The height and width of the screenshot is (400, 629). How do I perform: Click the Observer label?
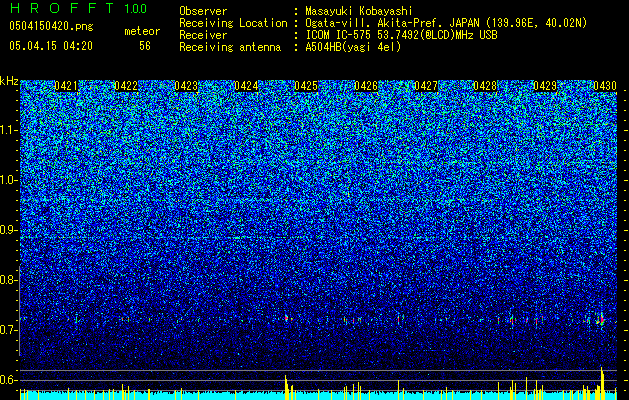click(x=203, y=11)
